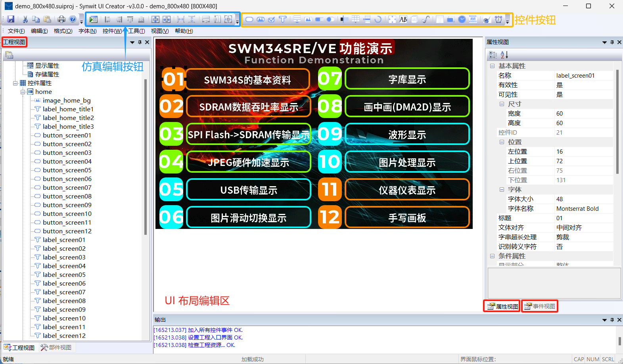Insert the round clock widget

(x=462, y=19)
